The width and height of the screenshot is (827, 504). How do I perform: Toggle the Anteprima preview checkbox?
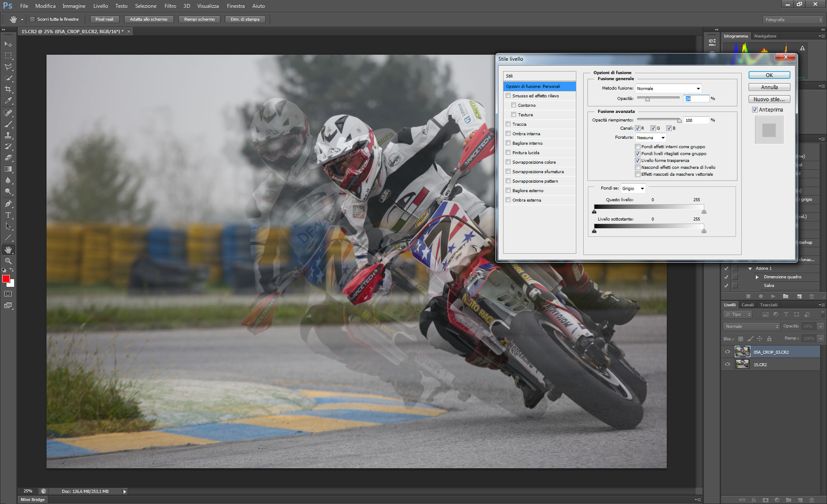tap(755, 110)
